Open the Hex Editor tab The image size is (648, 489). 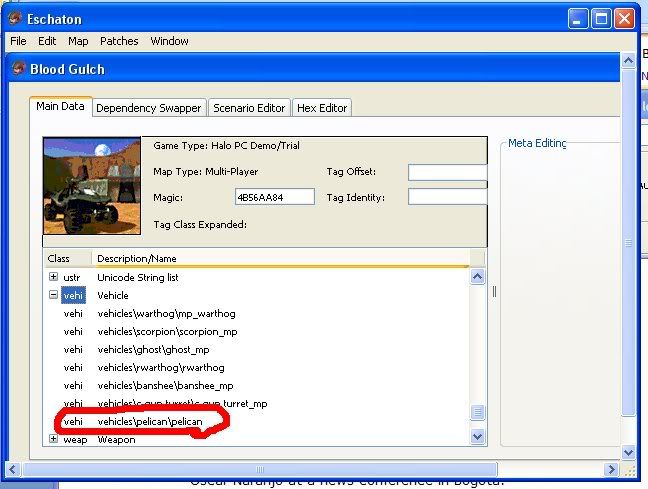coord(322,108)
